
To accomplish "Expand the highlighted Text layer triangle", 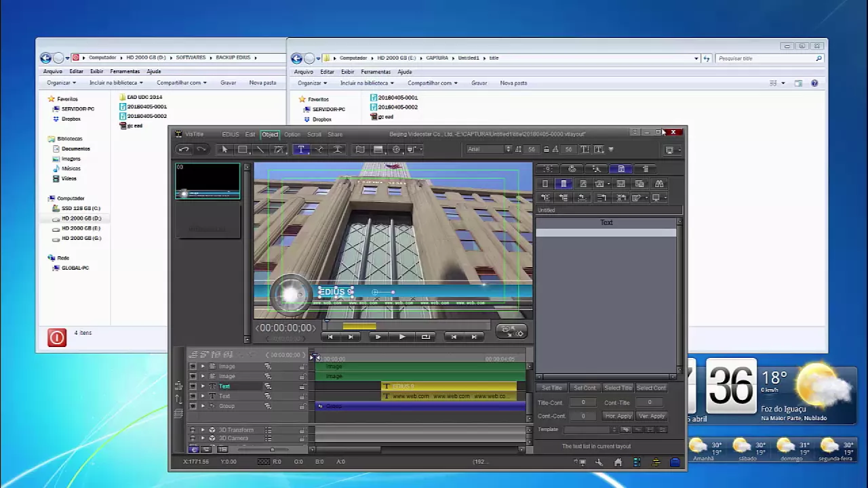I will point(202,386).
